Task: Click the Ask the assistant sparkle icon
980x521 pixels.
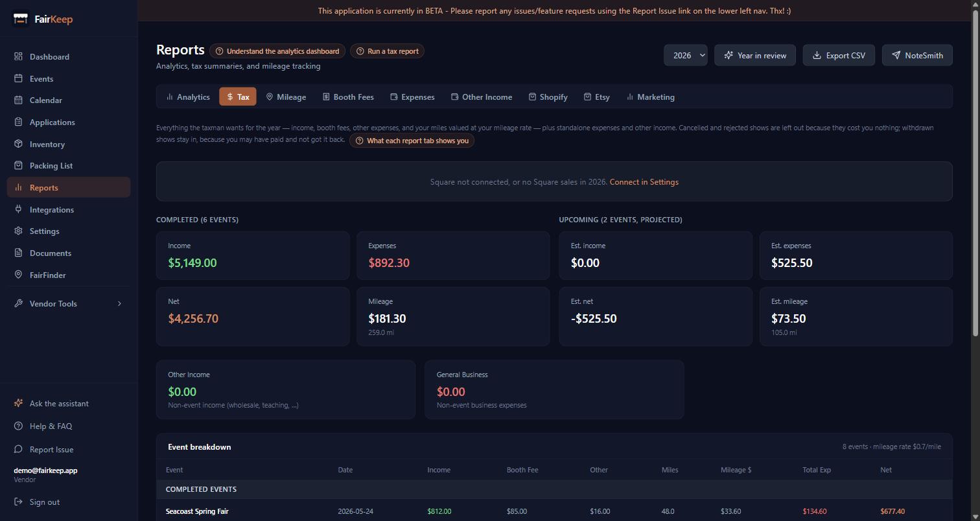Action: click(18, 403)
